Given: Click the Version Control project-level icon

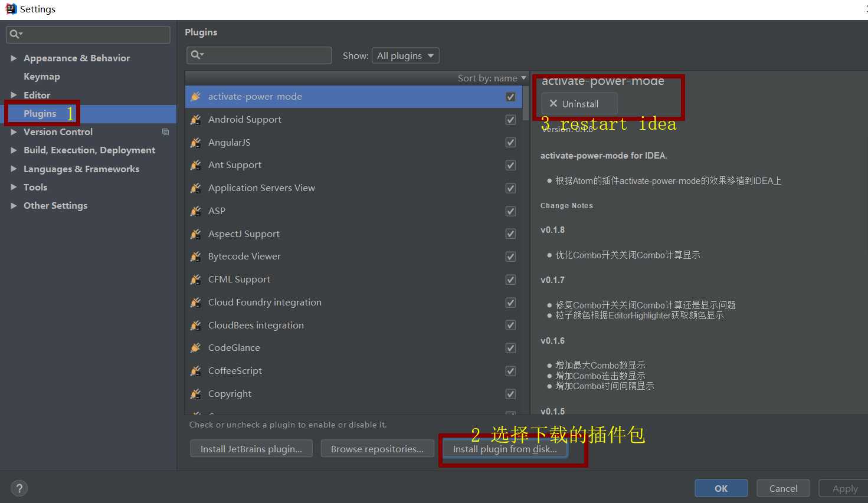Looking at the screenshot, I should coord(166,132).
